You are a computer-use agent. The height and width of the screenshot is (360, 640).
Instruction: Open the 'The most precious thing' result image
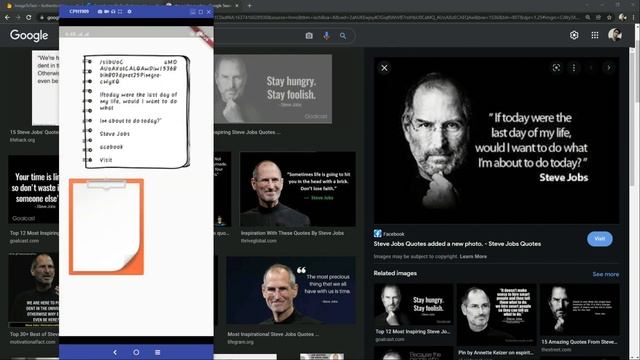tap(291, 291)
